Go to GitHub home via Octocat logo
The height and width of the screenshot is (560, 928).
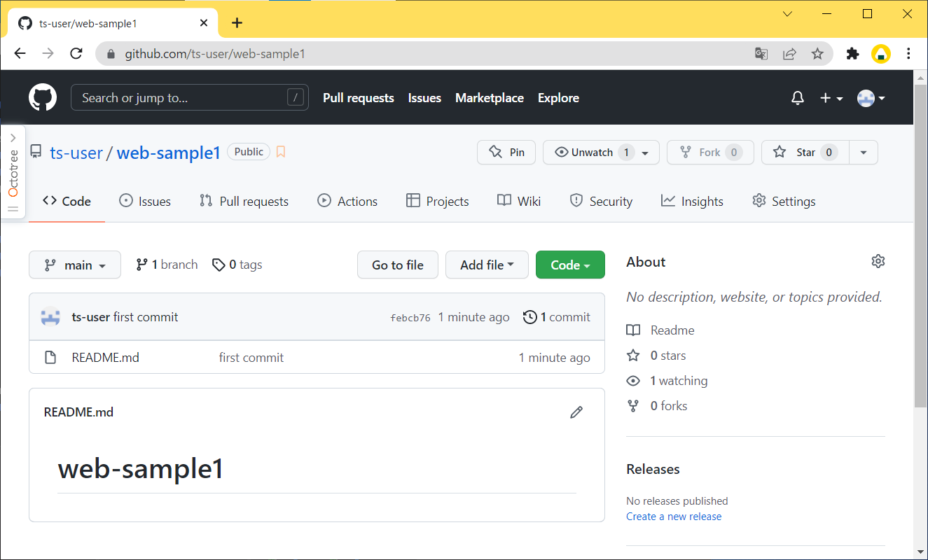(43, 97)
